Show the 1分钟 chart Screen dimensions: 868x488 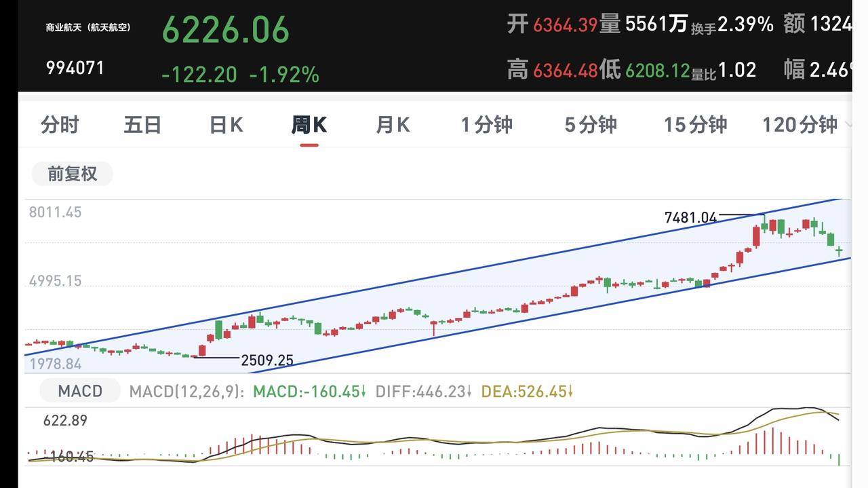pyautogui.click(x=487, y=125)
